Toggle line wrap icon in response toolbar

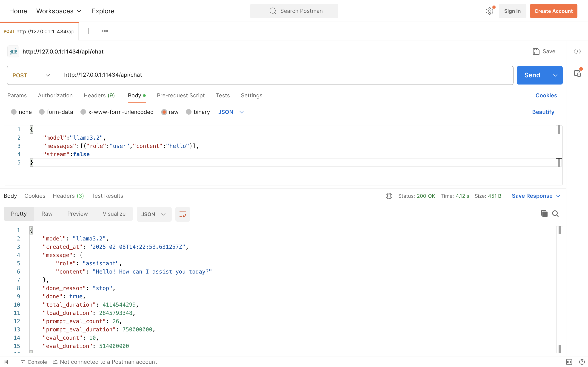point(183,214)
